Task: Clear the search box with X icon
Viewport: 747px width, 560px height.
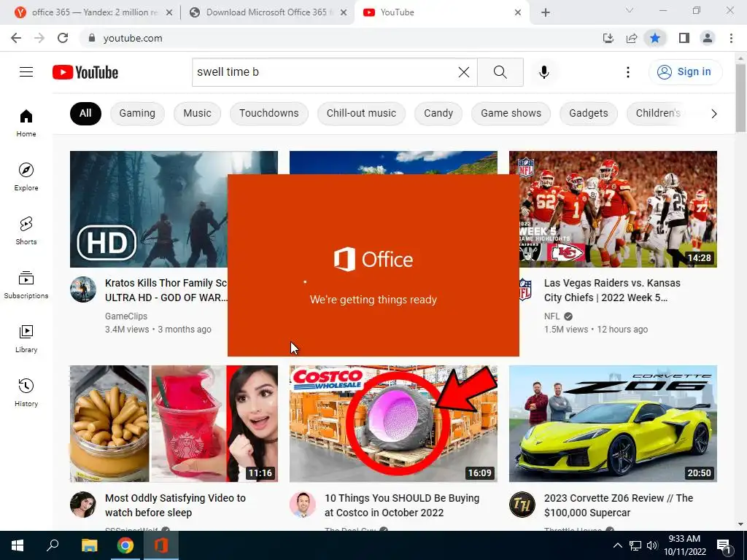Action: (x=463, y=72)
